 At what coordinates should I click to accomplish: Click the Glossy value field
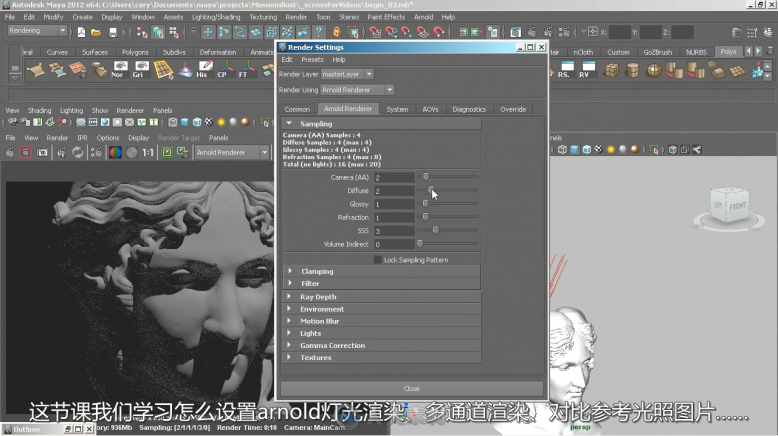[394, 204]
